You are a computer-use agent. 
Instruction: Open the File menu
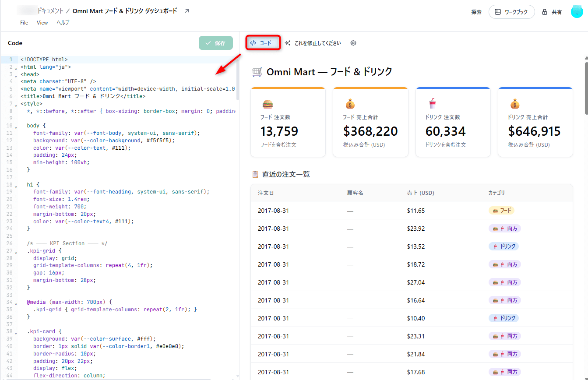tap(24, 23)
